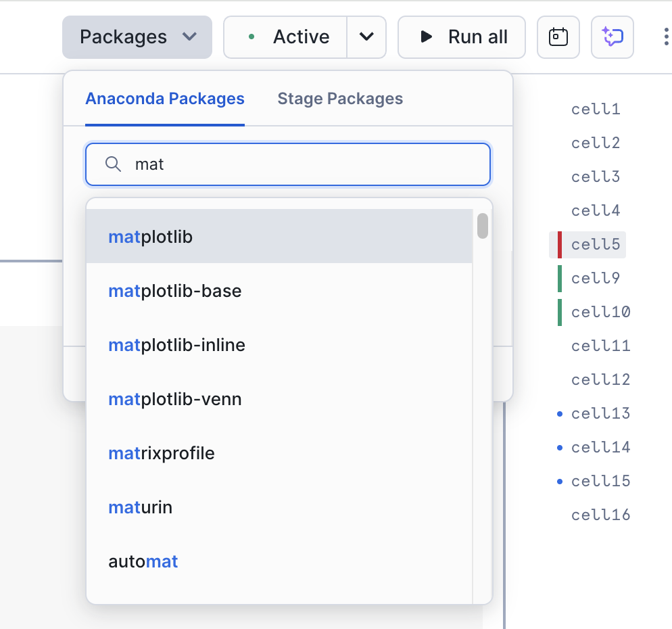Open the three-dot overflow menu
672x629 pixels.
pyautogui.click(x=666, y=37)
